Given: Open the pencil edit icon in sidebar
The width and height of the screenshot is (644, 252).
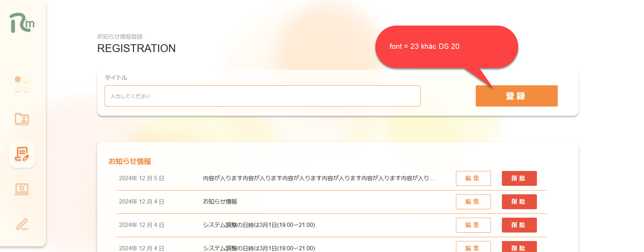Looking at the screenshot, I should point(22,224).
